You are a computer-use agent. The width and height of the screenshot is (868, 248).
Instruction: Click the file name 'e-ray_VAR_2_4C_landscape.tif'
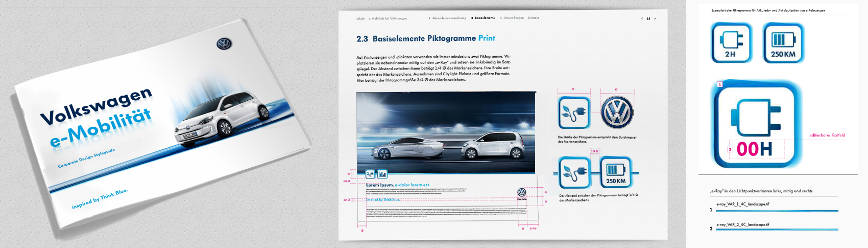(743, 224)
